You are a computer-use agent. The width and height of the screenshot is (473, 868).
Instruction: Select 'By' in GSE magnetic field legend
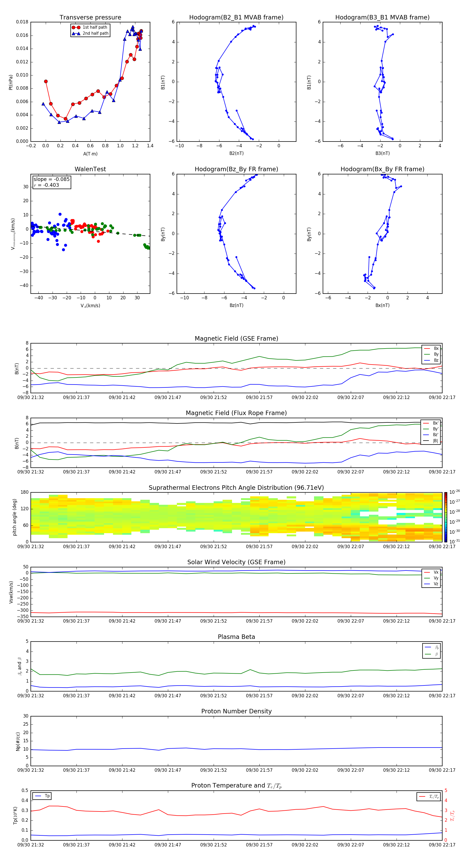(x=431, y=355)
